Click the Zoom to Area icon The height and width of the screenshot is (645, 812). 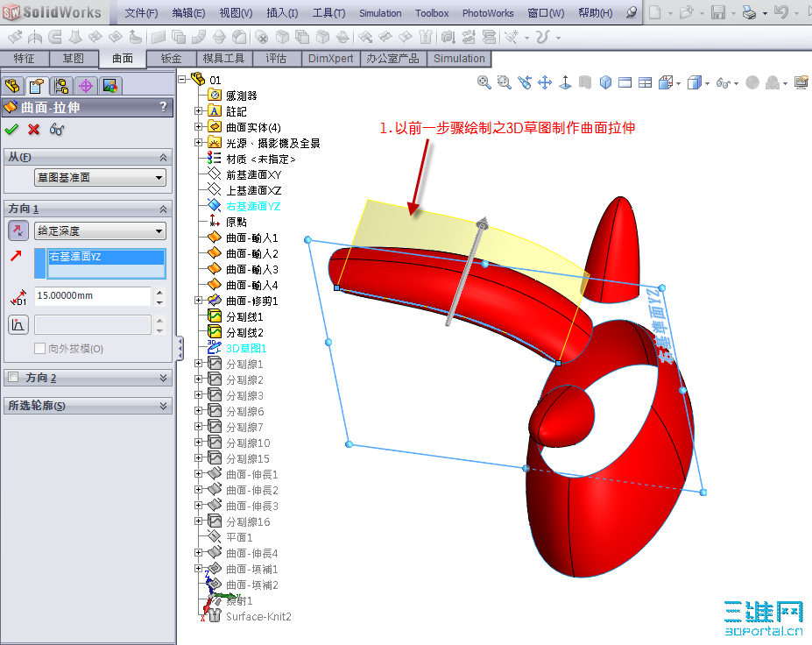504,82
